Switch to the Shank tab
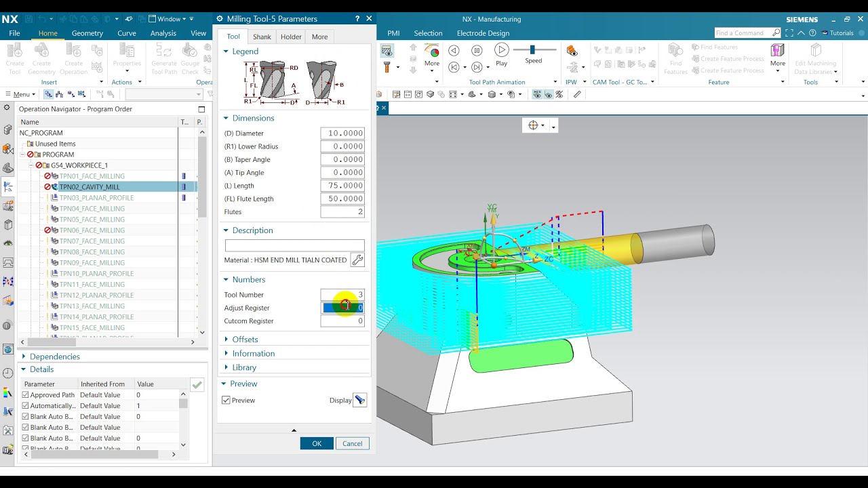Image resolution: width=868 pixels, height=488 pixels. point(262,37)
